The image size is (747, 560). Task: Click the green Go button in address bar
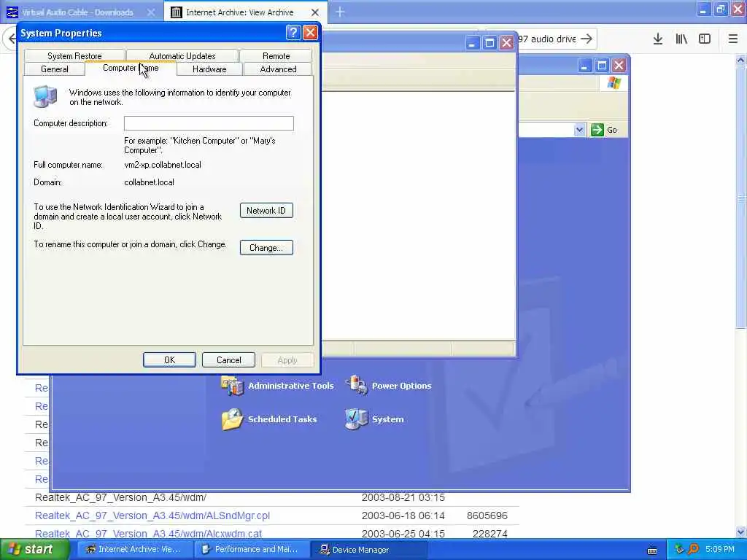point(604,130)
